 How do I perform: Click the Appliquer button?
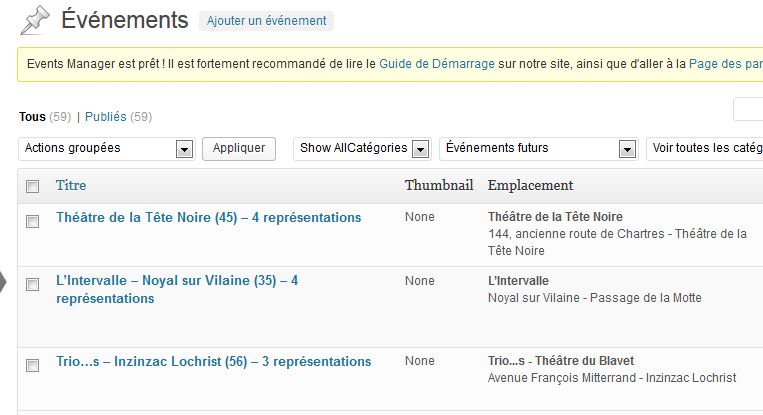239,148
